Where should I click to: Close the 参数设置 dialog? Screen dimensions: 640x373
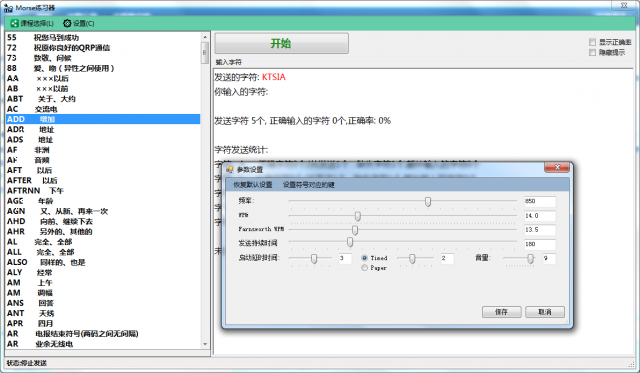pos(557,167)
